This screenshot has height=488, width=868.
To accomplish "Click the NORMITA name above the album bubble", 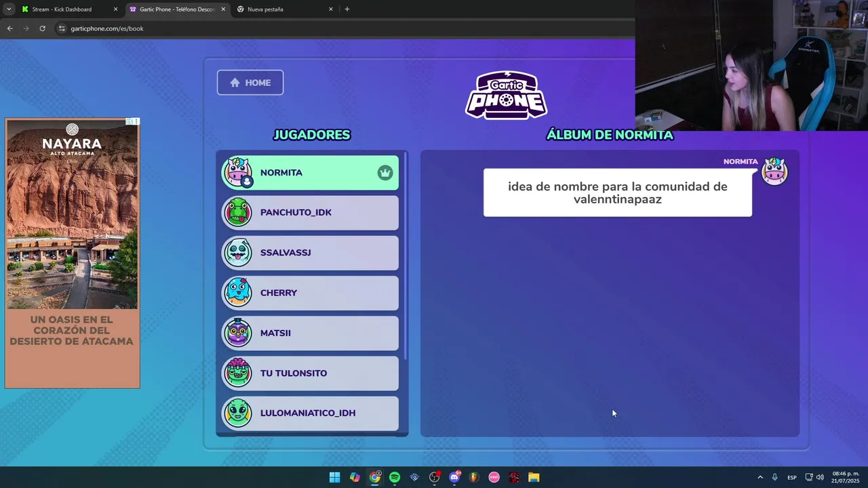I will click(x=741, y=162).
